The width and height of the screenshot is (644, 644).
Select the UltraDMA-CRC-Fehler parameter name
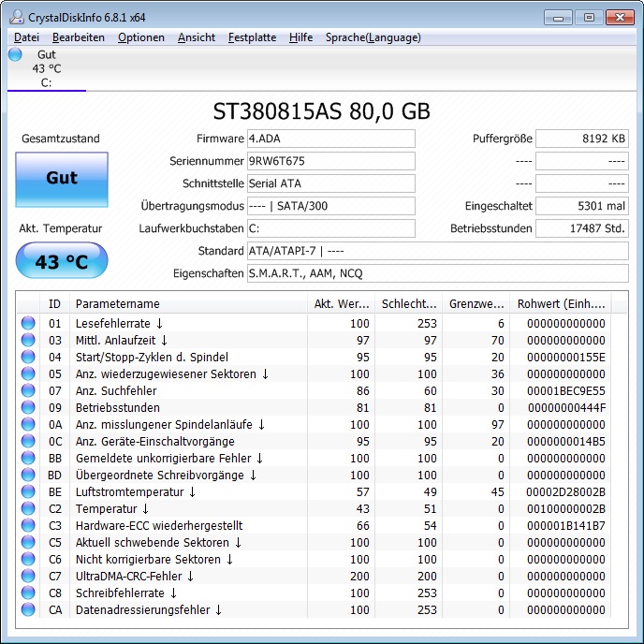pos(134,577)
